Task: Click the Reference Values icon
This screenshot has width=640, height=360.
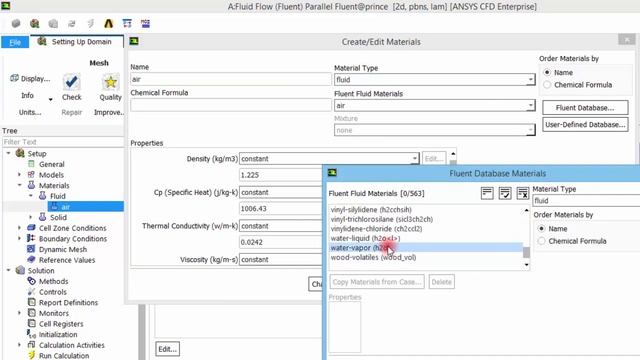Action: 31,260
